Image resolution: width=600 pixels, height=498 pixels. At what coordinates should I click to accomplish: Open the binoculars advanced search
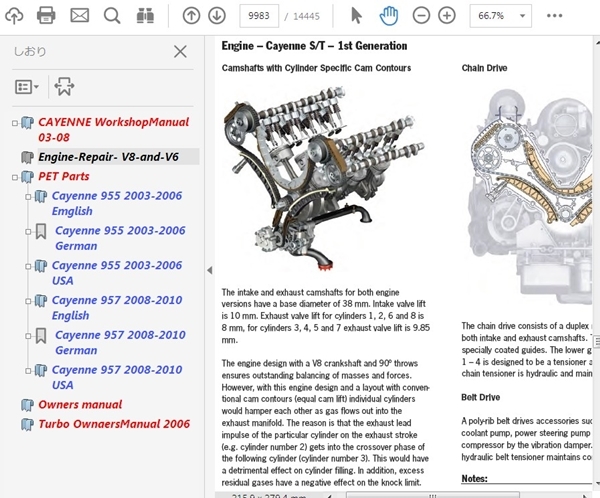[145, 16]
